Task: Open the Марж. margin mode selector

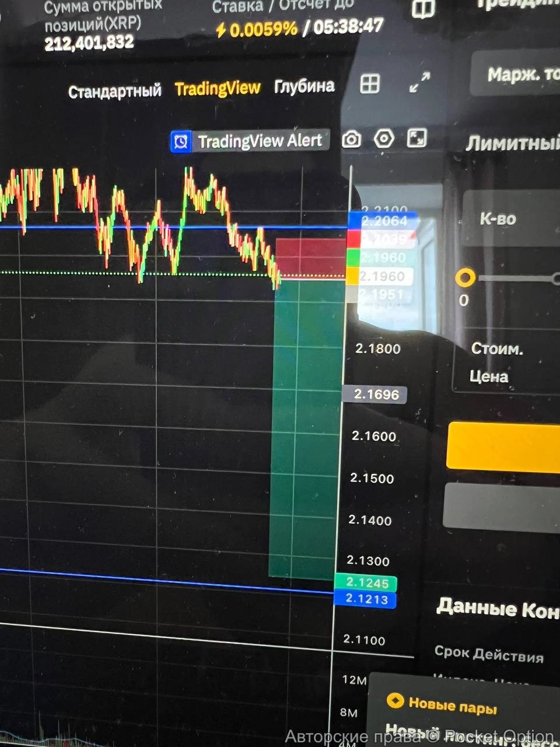Action: [519, 74]
